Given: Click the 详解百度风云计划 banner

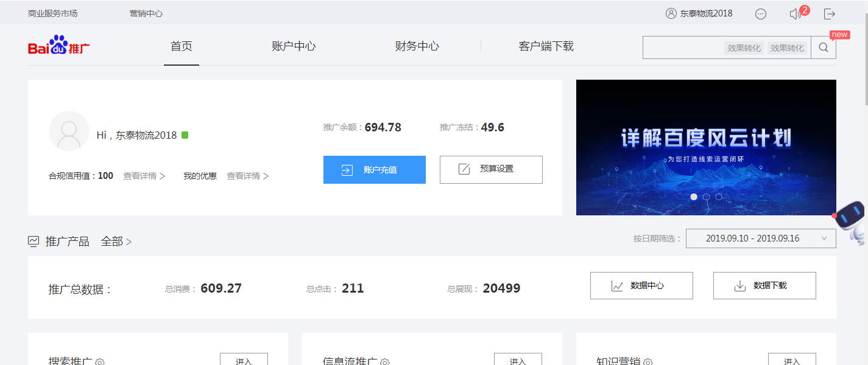Looking at the screenshot, I should [706, 147].
